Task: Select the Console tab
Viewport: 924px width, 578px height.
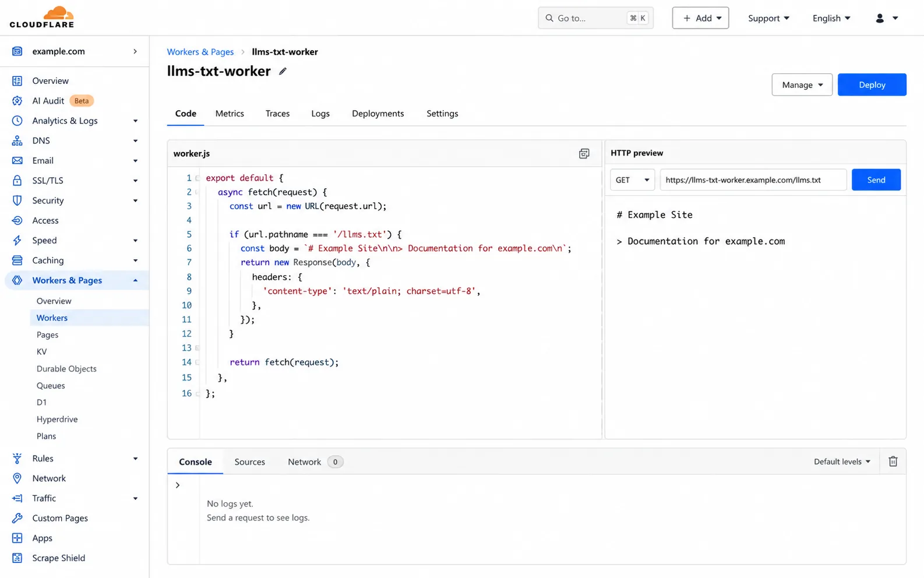Action: tap(195, 461)
